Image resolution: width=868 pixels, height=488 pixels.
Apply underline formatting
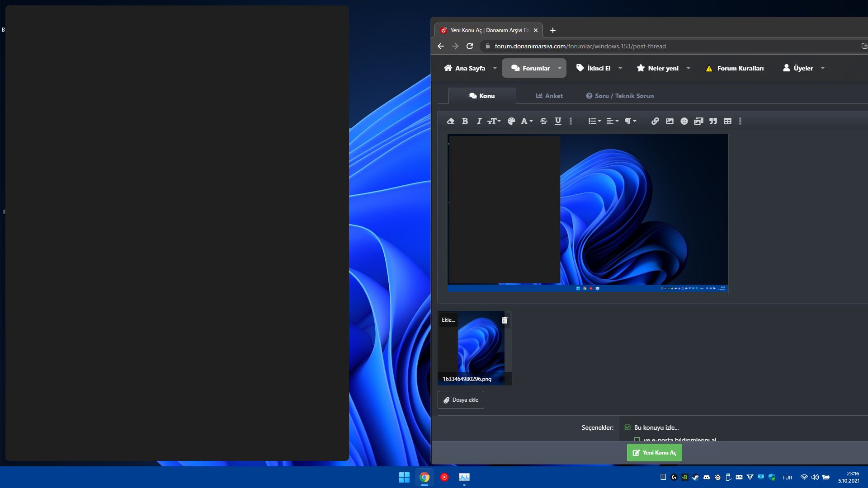(x=558, y=121)
